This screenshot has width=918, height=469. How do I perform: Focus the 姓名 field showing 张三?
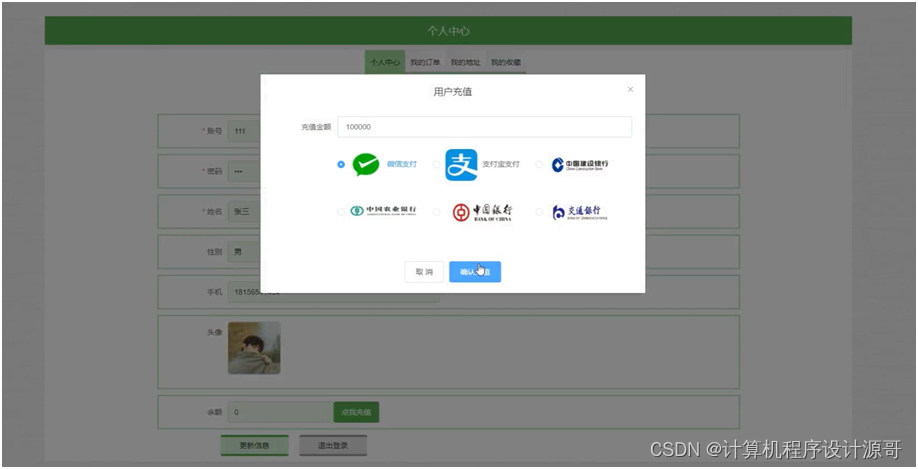point(244,212)
